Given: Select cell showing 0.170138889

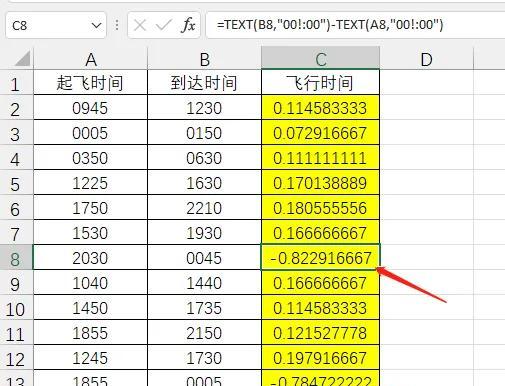Looking at the screenshot, I should [x=320, y=183].
